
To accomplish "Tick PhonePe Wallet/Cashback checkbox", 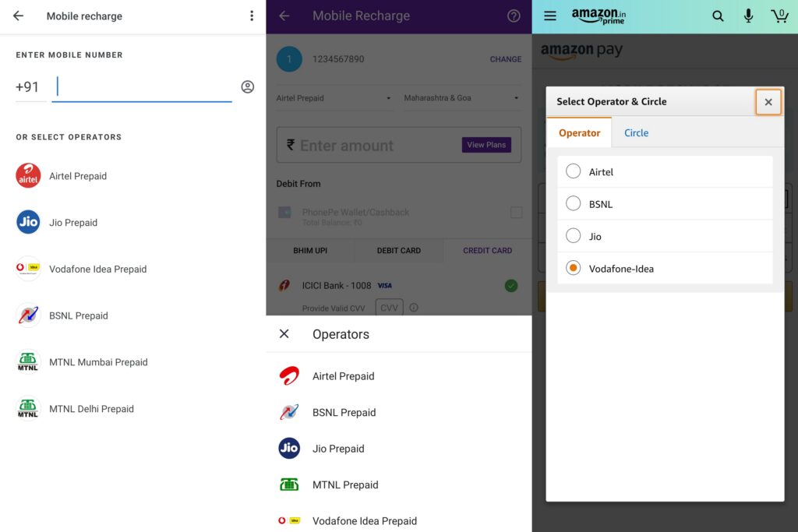I will (x=516, y=212).
